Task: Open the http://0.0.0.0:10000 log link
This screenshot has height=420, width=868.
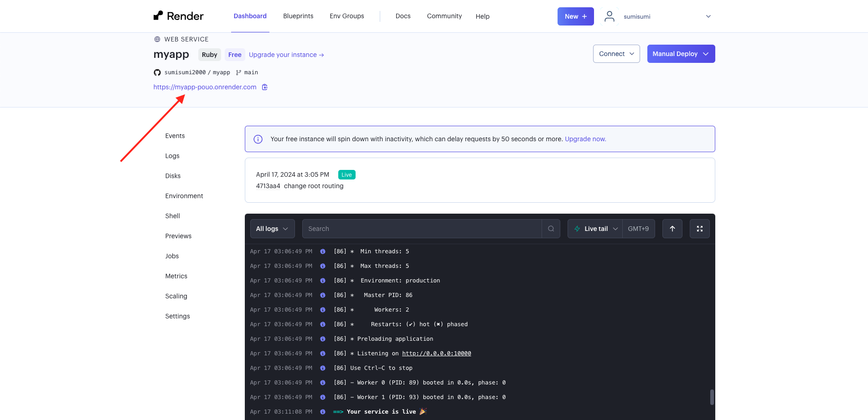Action: tap(436, 353)
